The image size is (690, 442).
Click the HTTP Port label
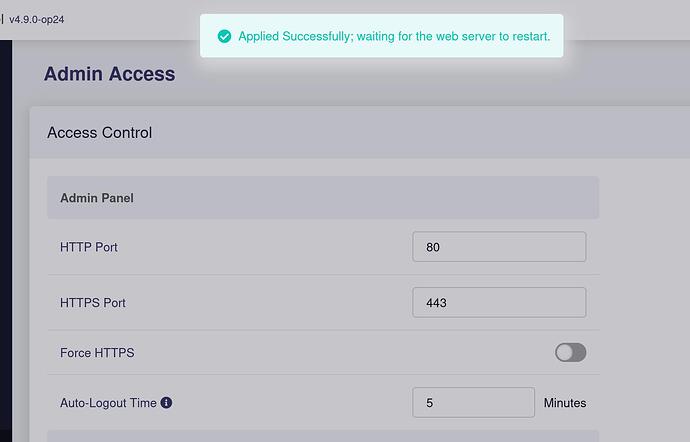tap(89, 247)
